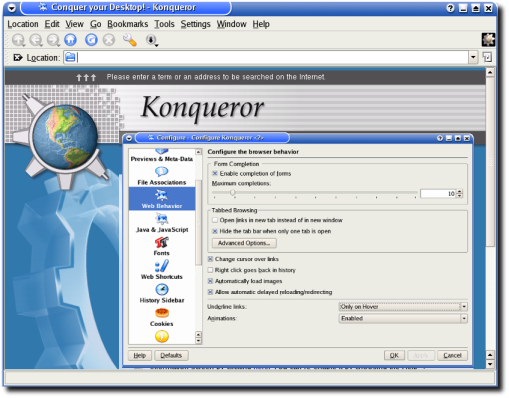The height and width of the screenshot is (398, 509).
Task: Open Konqueror window menu button in titlebar
Action: pyautogui.click(x=12, y=8)
